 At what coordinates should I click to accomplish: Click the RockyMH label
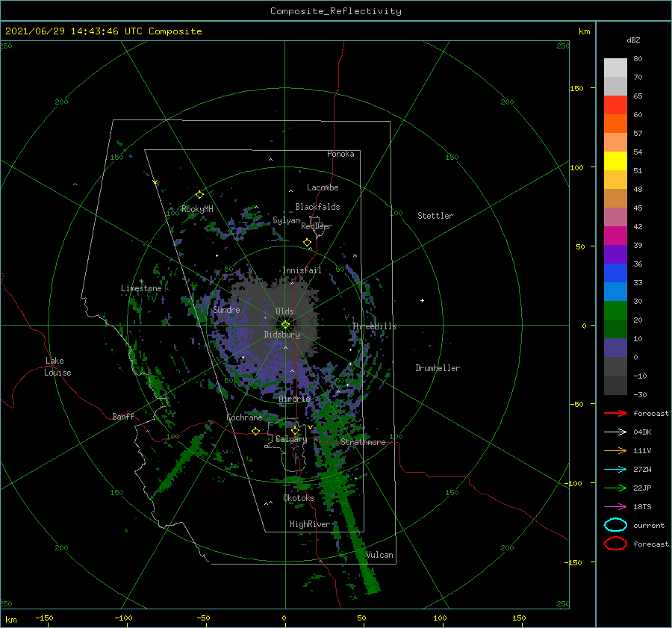pyautogui.click(x=197, y=209)
